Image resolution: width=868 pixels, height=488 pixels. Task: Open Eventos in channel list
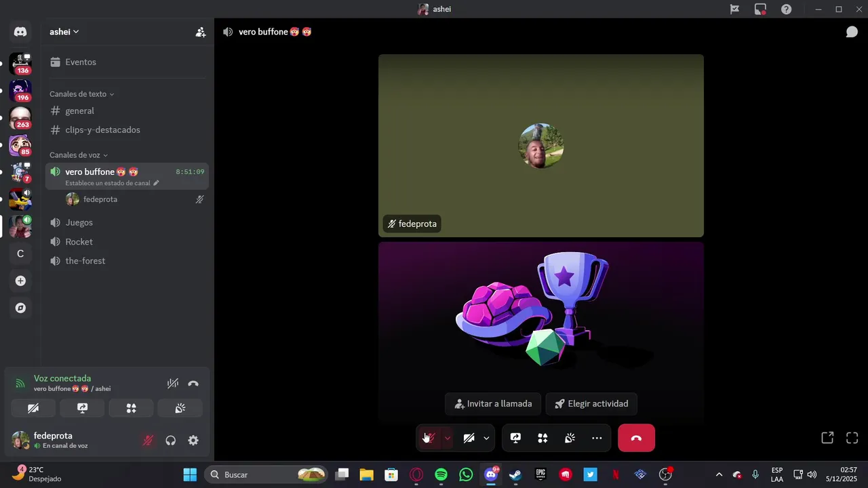point(127,62)
